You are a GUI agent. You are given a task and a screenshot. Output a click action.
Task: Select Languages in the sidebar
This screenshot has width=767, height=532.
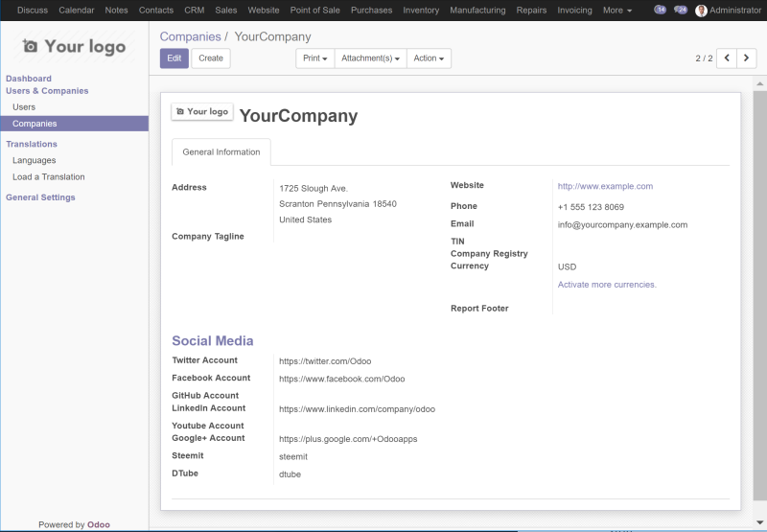coord(35,160)
